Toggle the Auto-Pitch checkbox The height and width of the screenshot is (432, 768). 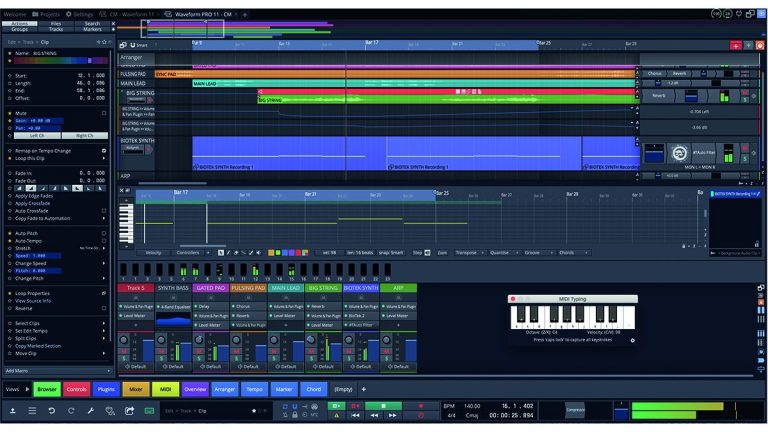point(104,233)
